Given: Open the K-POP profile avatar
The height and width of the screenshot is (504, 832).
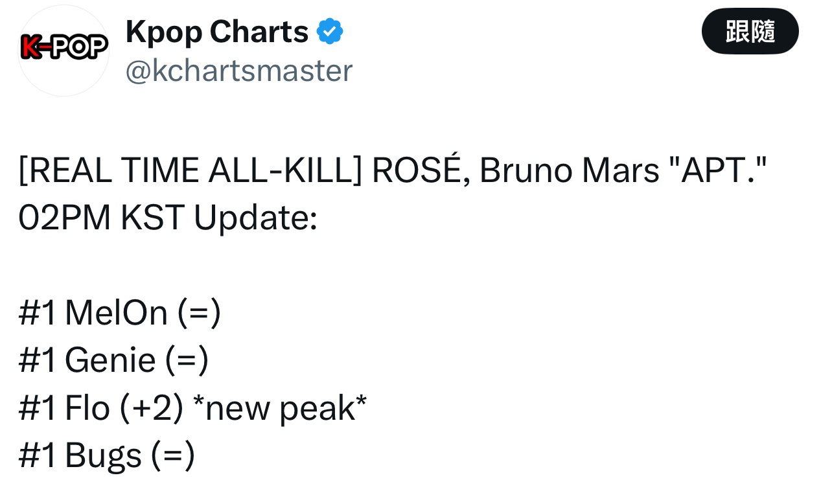Looking at the screenshot, I should pos(64,51).
